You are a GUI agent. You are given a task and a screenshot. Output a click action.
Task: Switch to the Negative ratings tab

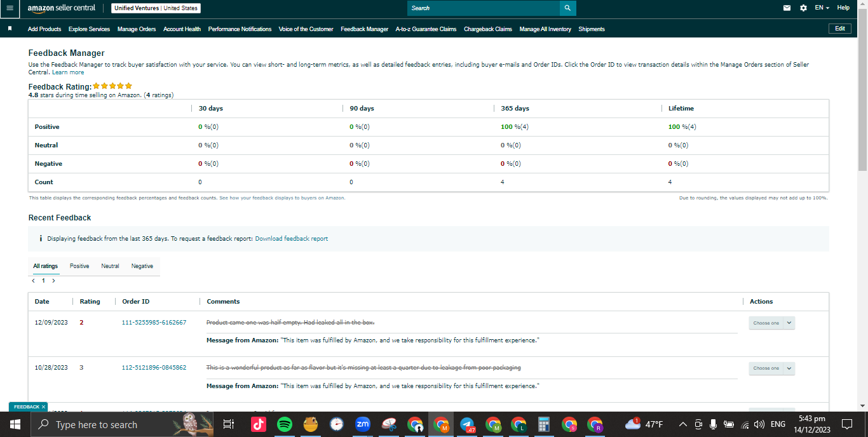click(x=142, y=266)
